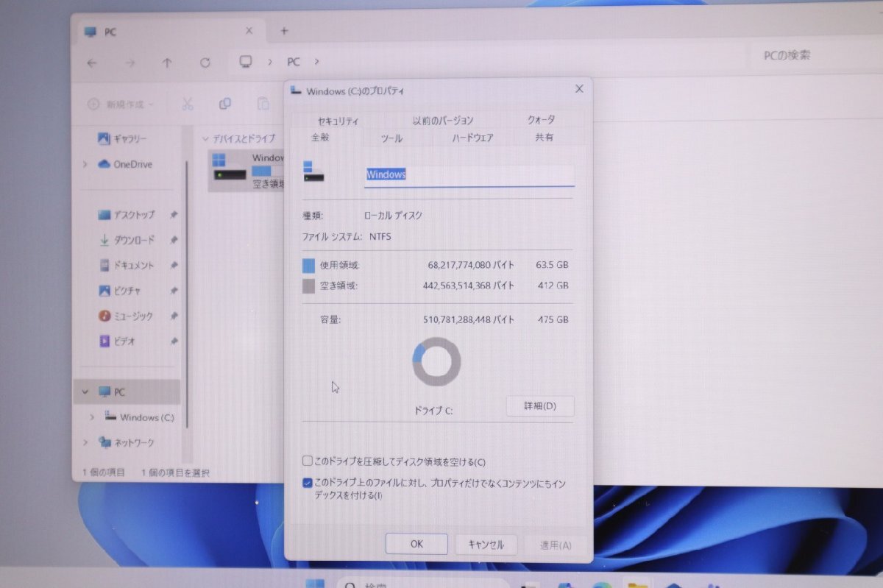Click the up one level arrow

click(x=167, y=63)
